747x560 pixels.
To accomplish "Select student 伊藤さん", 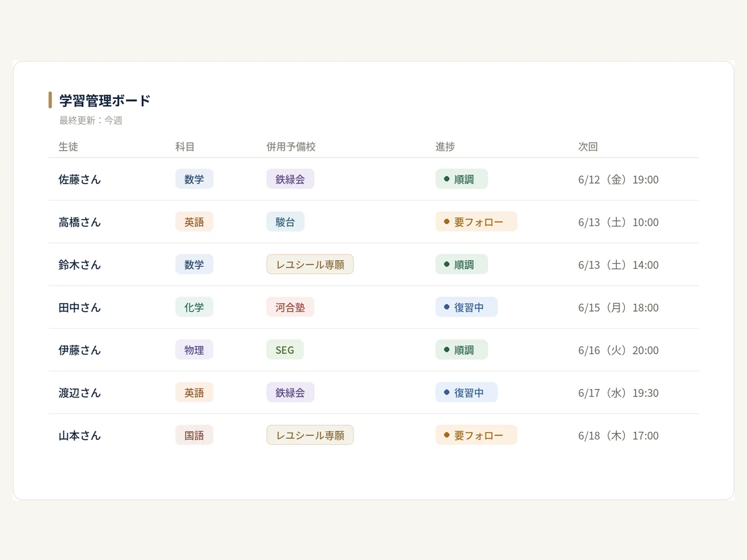I will (x=80, y=350).
